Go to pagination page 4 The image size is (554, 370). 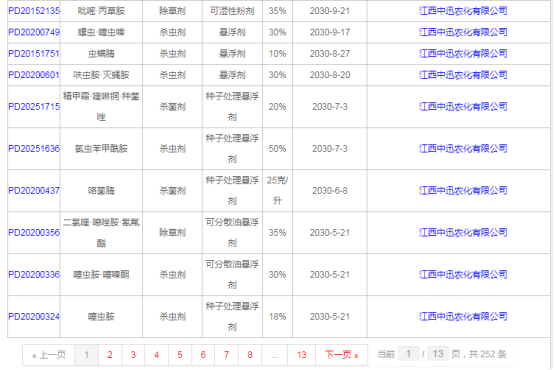click(157, 355)
